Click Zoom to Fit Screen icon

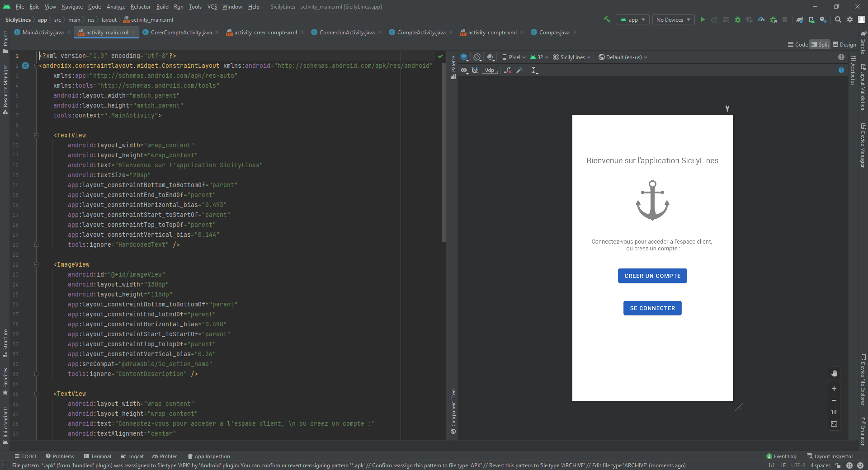pos(834,424)
